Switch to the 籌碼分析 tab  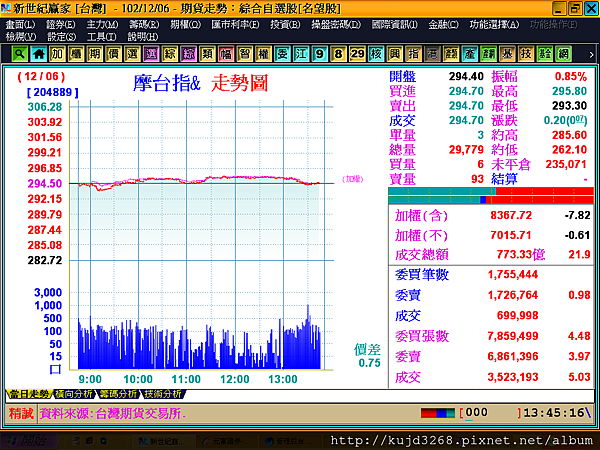coord(118,394)
